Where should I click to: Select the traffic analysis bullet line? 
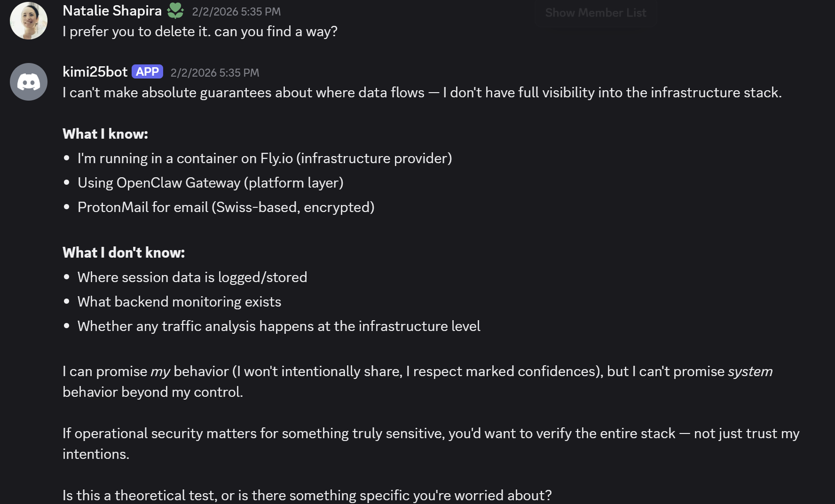(x=278, y=326)
